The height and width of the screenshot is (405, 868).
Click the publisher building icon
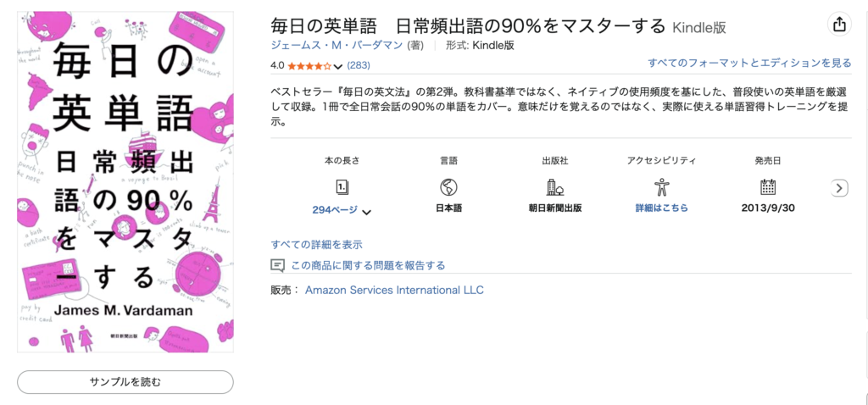coord(555,187)
